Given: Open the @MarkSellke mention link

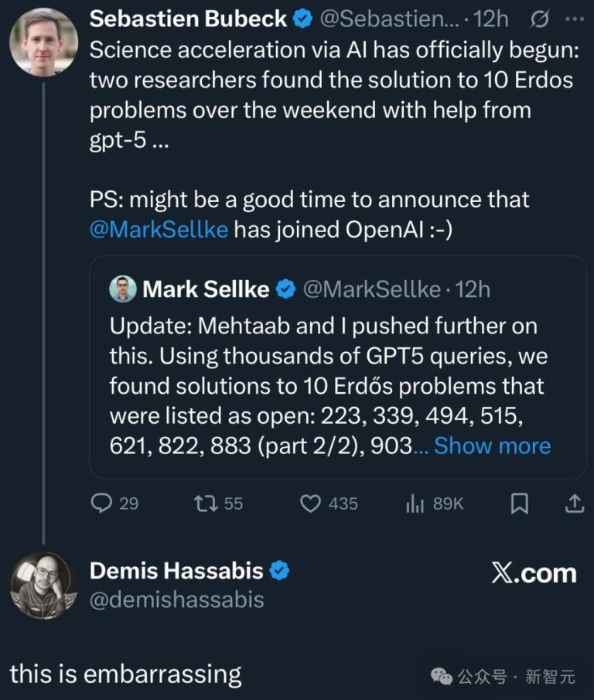Looking at the screenshot, I should (159, 229).
